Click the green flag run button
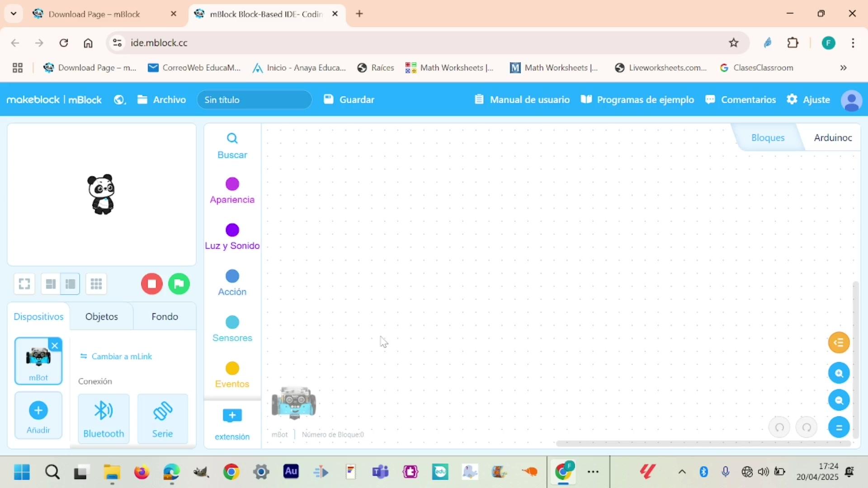This screenshot has width=868, height=488. pos(179,284)
